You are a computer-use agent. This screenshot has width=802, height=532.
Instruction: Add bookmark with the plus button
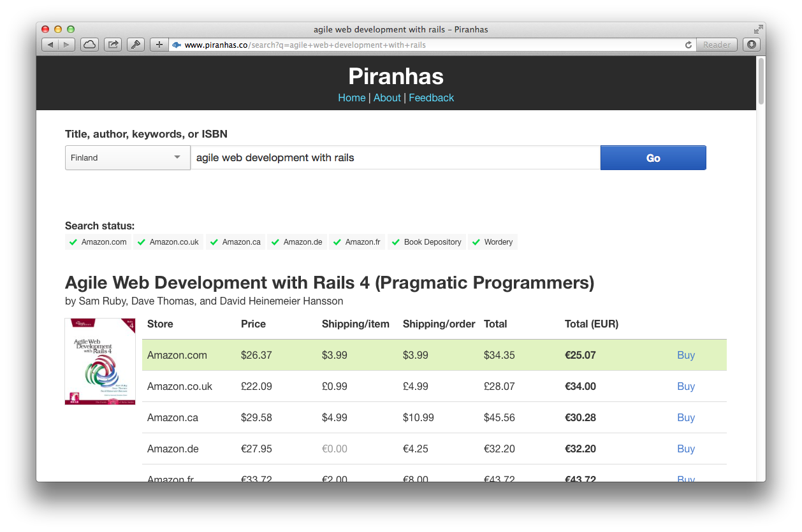click(159, 45)
